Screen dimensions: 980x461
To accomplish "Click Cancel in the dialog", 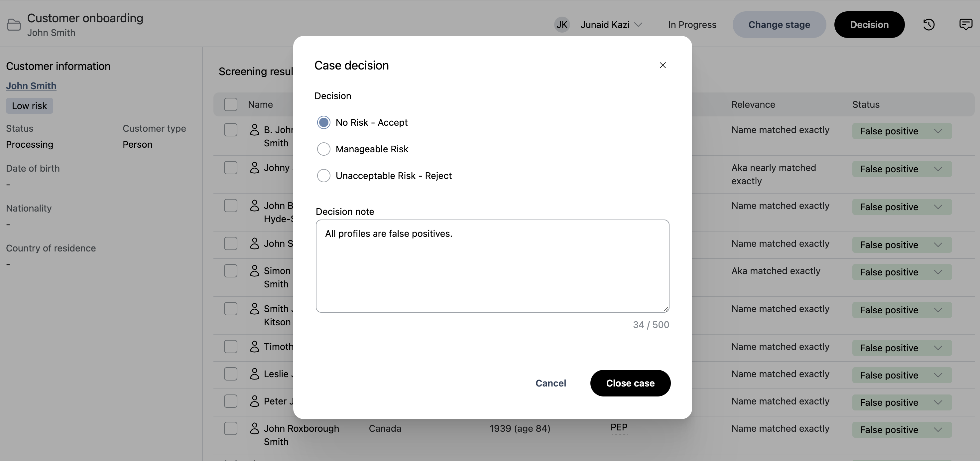I will point(551,383).
